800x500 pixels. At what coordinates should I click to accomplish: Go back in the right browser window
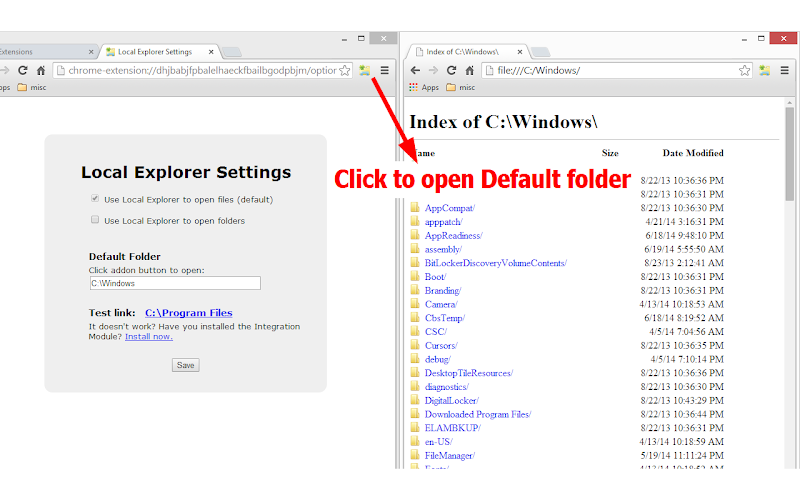(415, 70)
